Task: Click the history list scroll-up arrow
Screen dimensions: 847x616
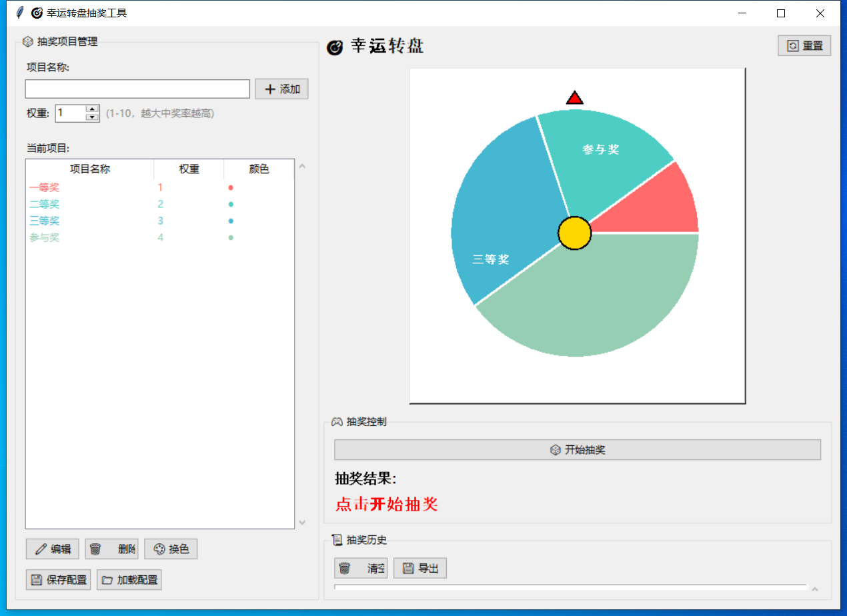Action: [815, 590]
